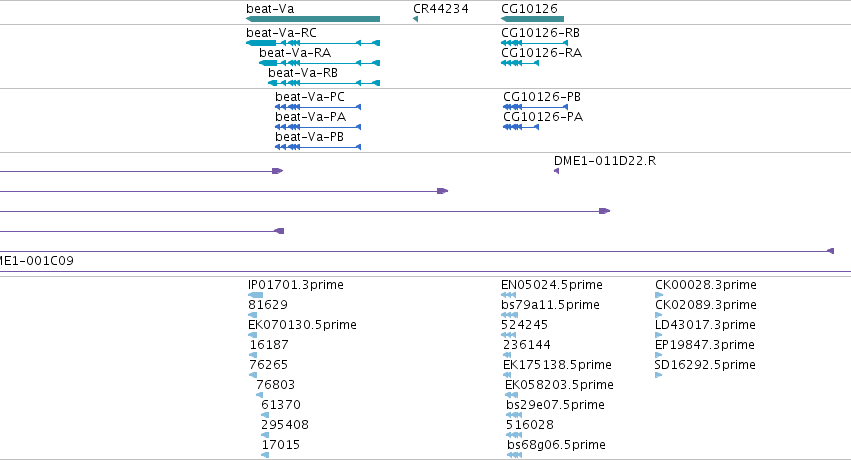
Task: Select the CG10126 gene bar
Action: pyautogui.click(x=532, y=19)
